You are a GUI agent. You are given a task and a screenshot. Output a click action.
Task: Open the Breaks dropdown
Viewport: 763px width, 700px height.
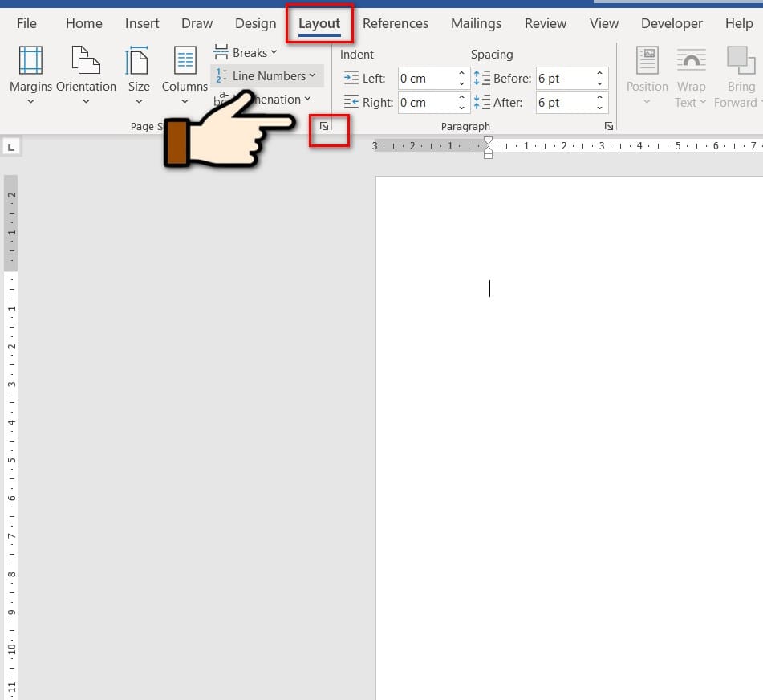pyautogui.click(x=246, y=52)
